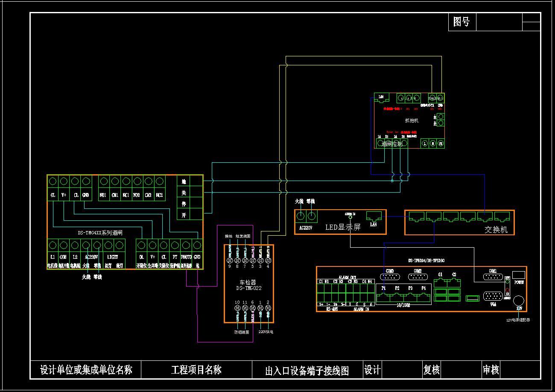Click the vehicle detector terminal numbered 9
Viewport: 555px width, 392px height.
click(x=230, y=260)
